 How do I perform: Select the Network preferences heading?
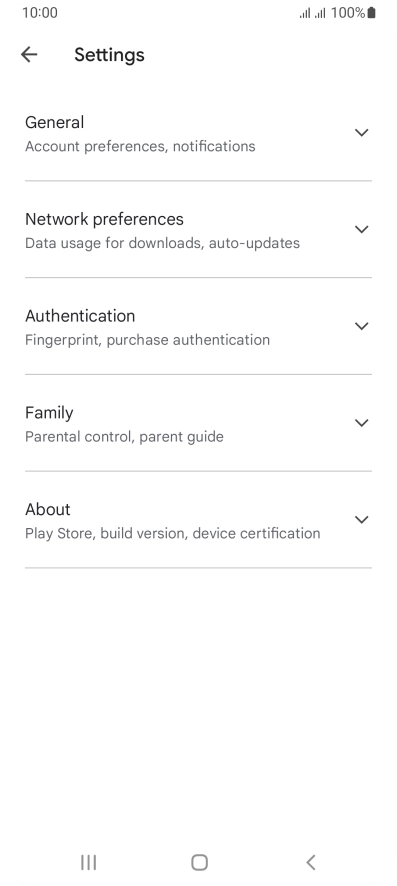tap(104, 219)
